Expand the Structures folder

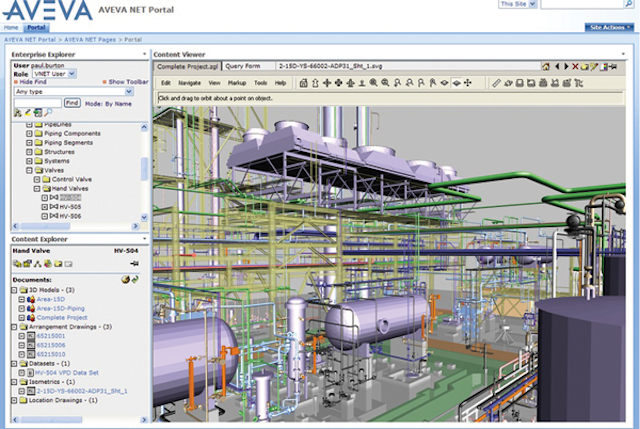point(29,152)
